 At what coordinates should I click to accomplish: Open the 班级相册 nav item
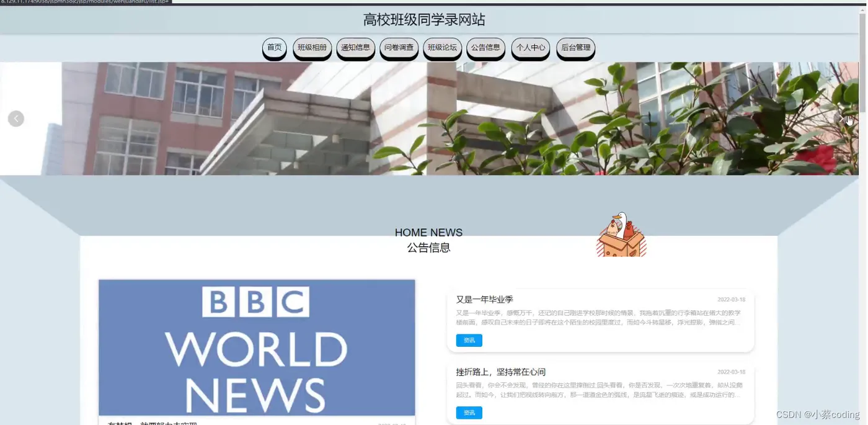[312, 48]
